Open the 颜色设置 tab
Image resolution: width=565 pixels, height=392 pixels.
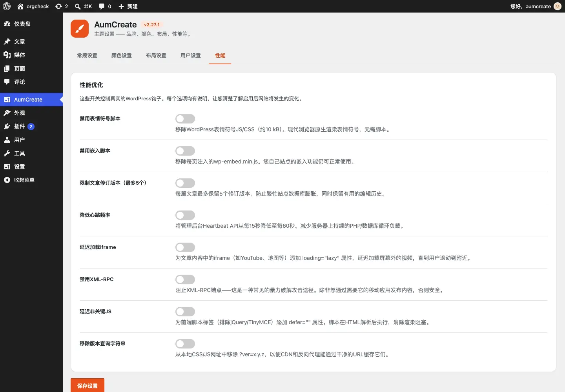122,56
